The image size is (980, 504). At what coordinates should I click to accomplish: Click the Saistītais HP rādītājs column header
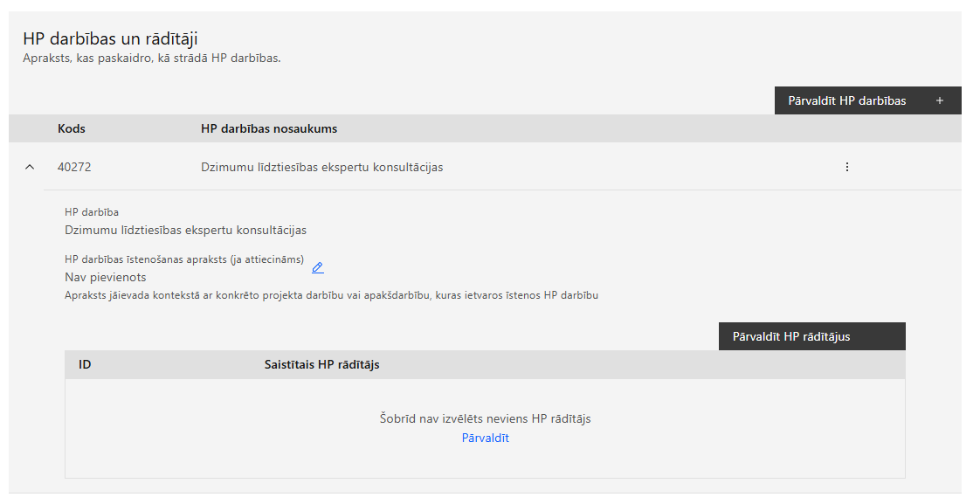click(322, 364)
